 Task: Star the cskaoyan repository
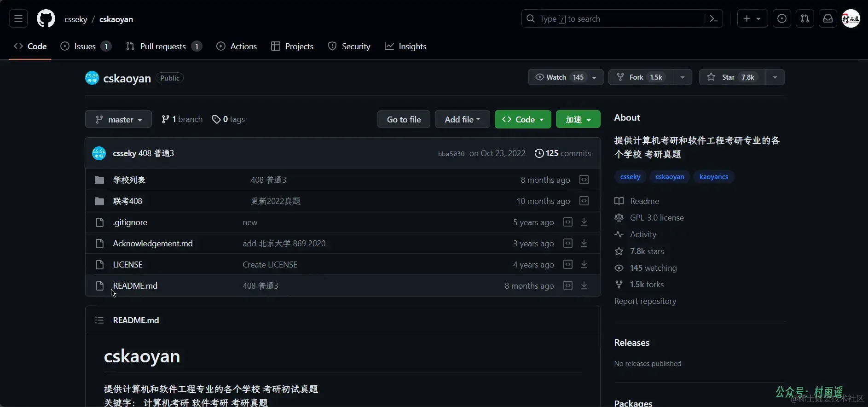(732, 77)
